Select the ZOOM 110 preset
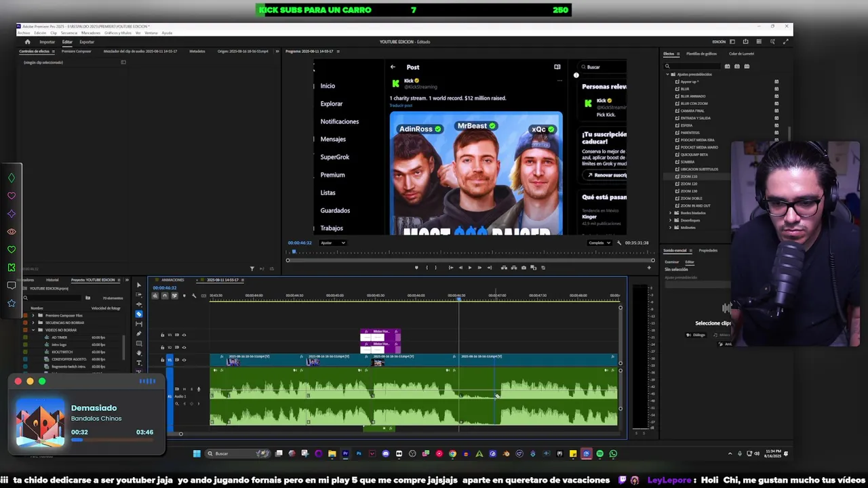Viewport: 868px width, 488px height. click(x=688, y=176)
